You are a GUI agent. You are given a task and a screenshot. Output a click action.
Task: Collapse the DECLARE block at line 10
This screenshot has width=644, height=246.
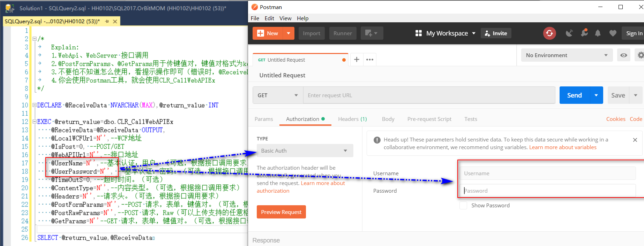pos(34,105)
